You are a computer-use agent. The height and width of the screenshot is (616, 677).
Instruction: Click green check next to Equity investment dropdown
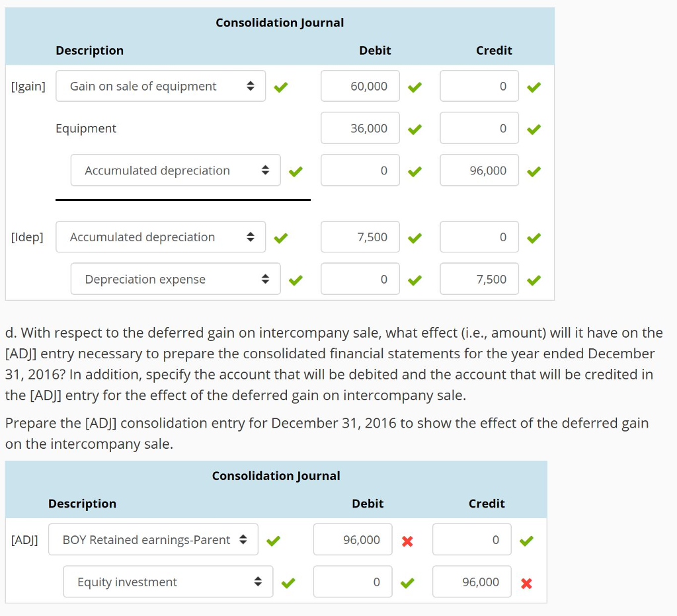coord(288,582)
